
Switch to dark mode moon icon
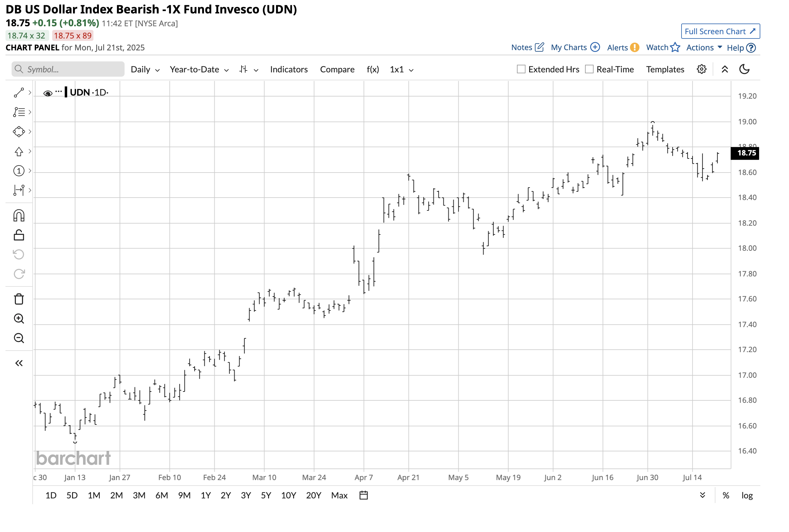point(744,69)
